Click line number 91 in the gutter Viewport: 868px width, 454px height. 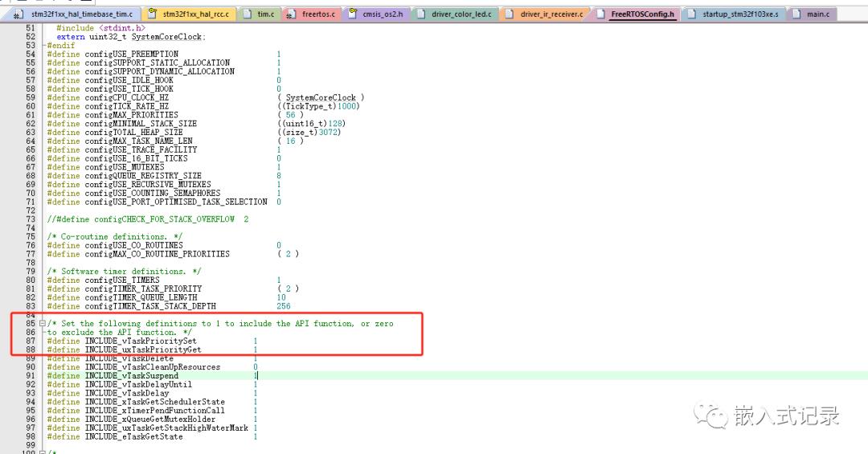click(x=31, y=376)
